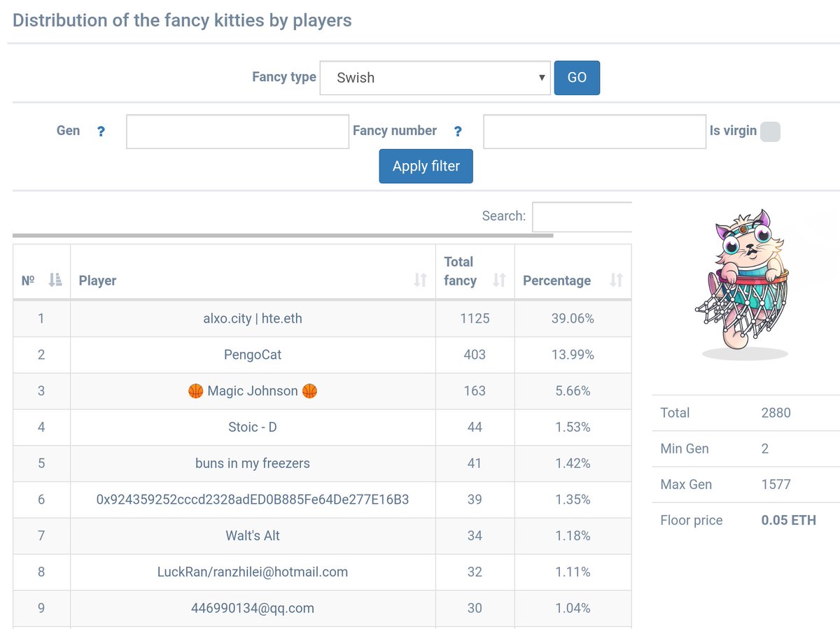Sort the Percentage column
The width and height of the screenshot is (840, 629).
[615, 279]
